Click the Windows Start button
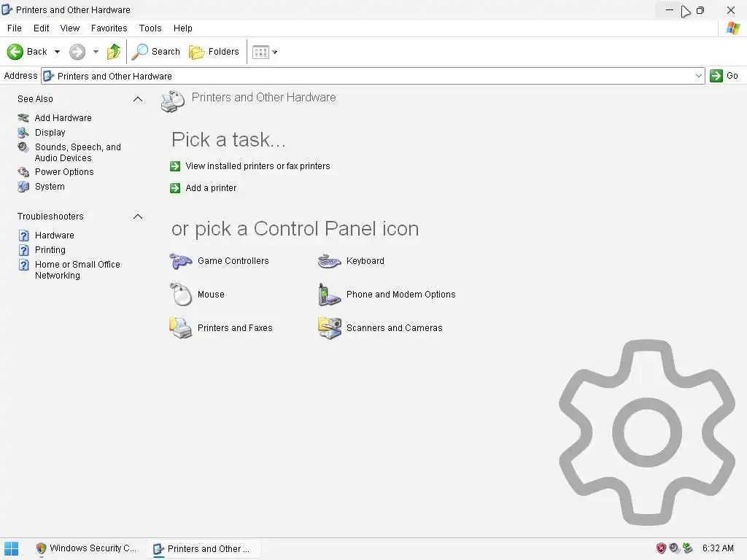 pos(12,548)
